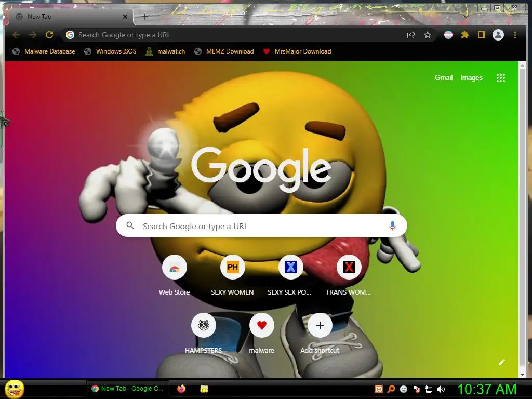Open the Windows ISOS bookmark

click(110, 51)
